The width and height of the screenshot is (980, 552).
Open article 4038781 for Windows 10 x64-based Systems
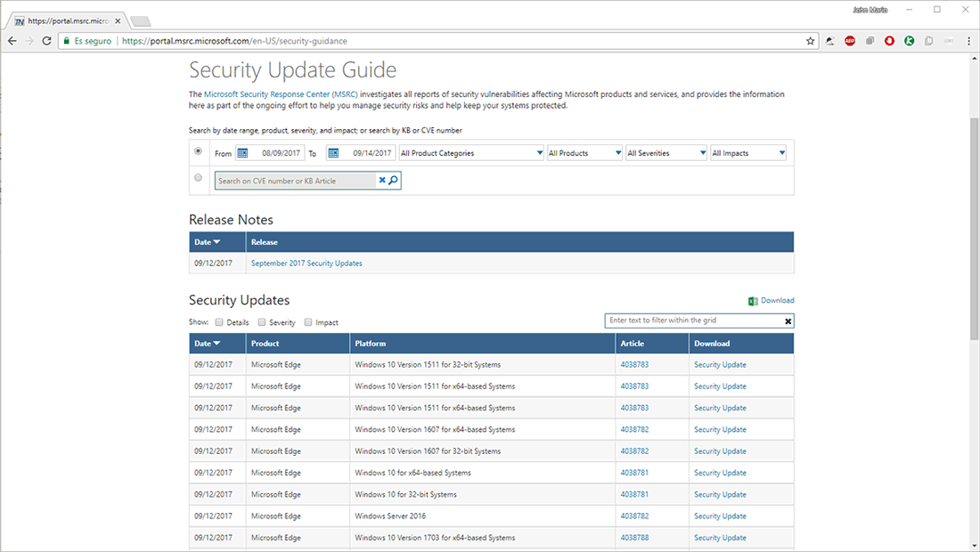(x=634, y=473)
